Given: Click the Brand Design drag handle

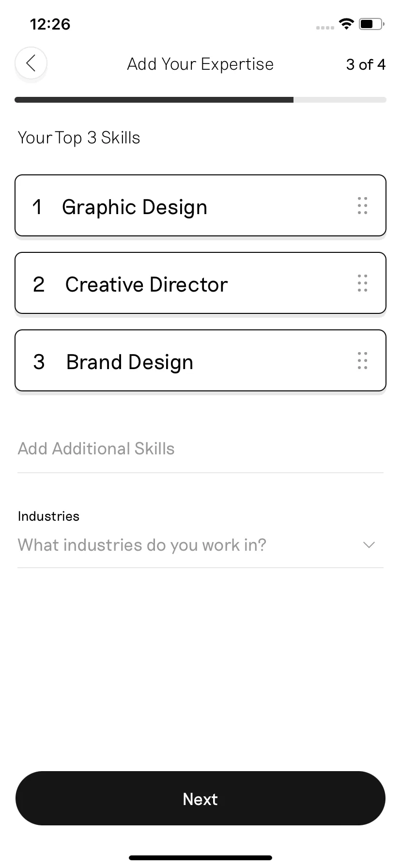Looking at the screenshot, I should tap(362, 361).
